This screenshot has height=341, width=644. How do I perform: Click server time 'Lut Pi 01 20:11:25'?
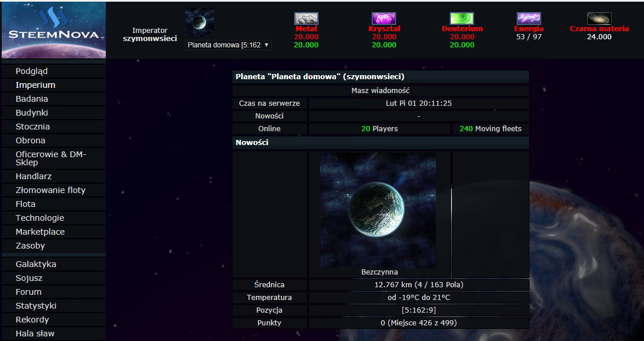pos(419,103)
